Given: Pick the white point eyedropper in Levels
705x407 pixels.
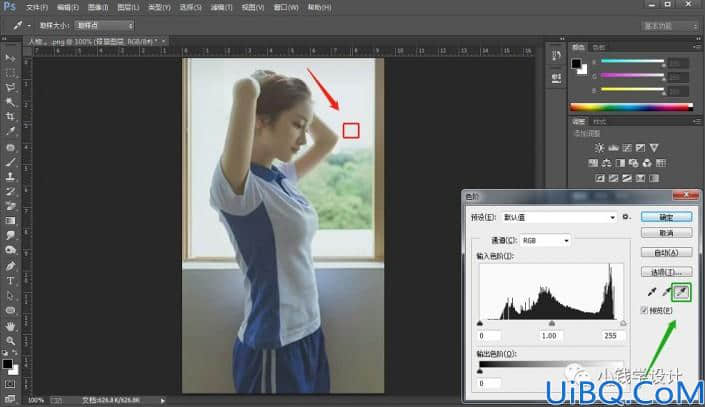Looking at the screenshot, I should point(681,292).
